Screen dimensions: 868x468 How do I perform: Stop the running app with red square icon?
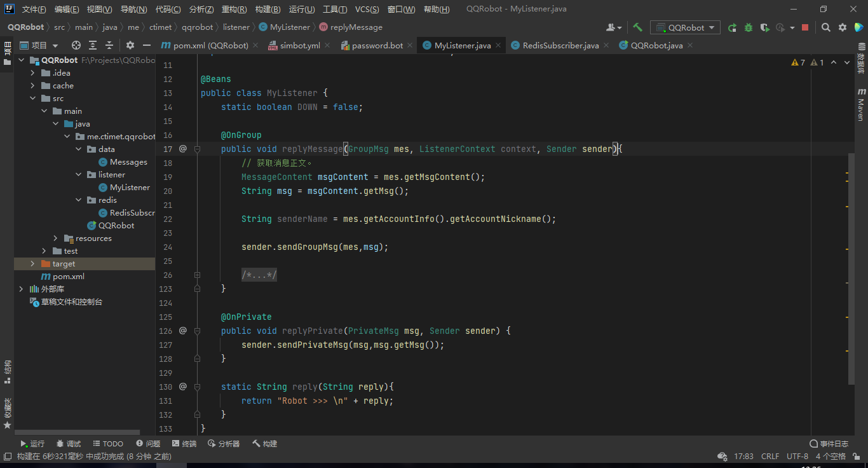click(806, 28)
